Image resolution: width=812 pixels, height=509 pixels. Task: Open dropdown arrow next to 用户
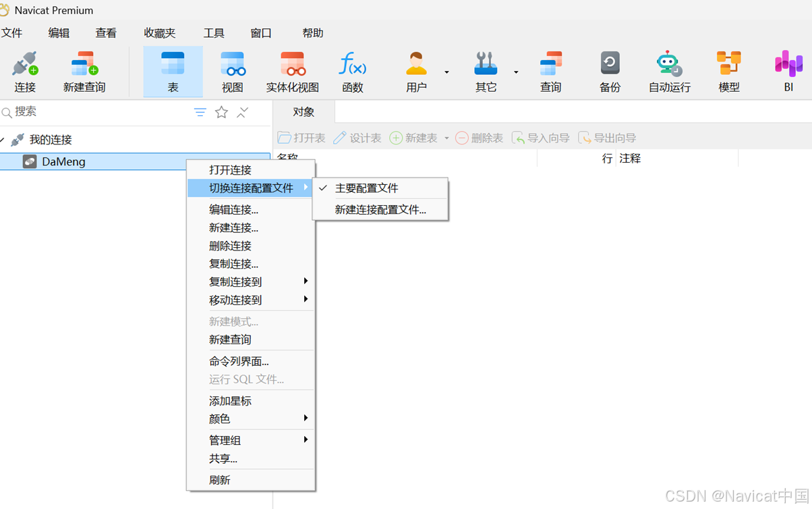pos(446,72)
